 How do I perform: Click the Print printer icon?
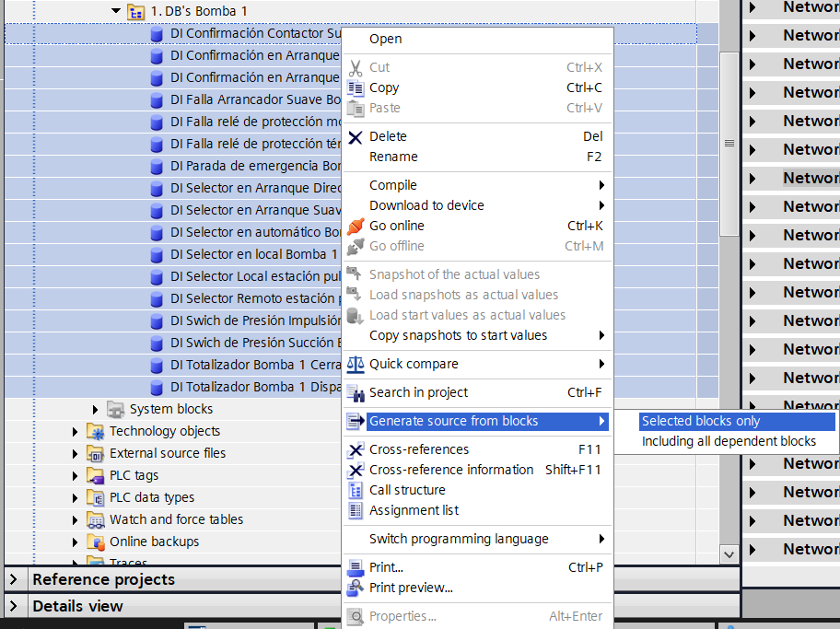pyautogui.click(x=356, y=568)
